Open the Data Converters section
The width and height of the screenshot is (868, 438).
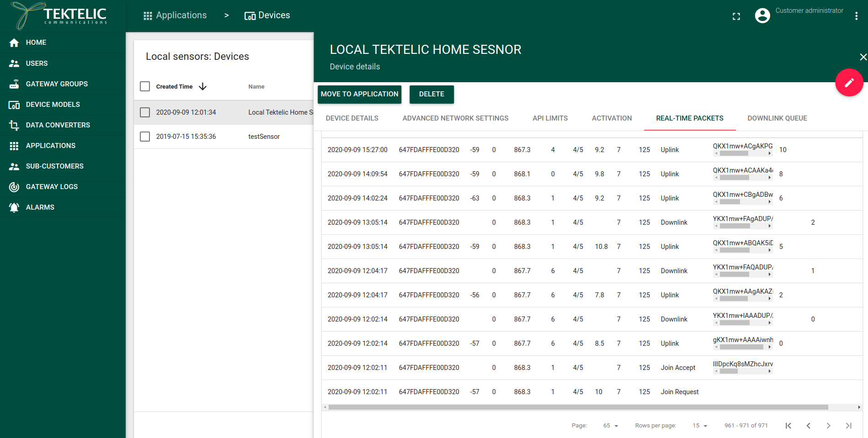tap(58, 125)
